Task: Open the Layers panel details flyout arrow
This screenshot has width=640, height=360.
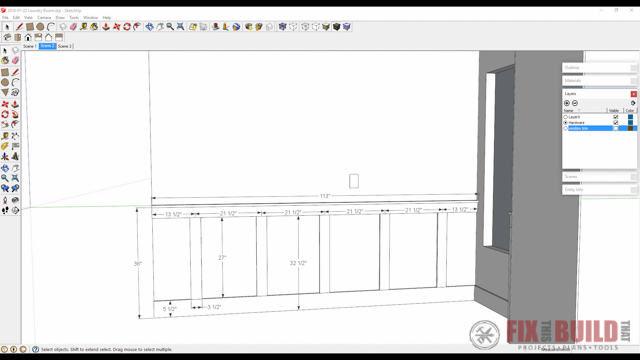Action: [633, 103]
